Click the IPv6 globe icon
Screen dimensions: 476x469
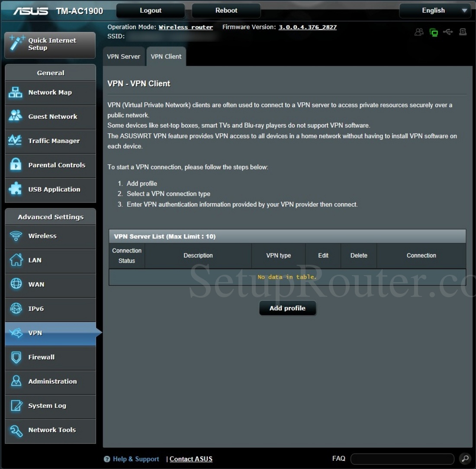coord(16,308)
